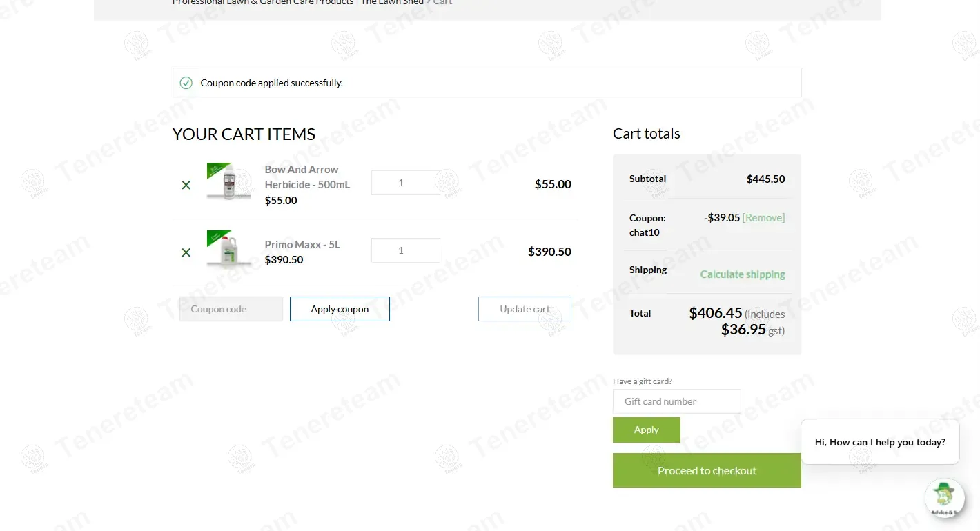Viewport: 980px width, 531px height.
Task: Click the $390.50 line total for Primo Maxx
Action: 549,252
